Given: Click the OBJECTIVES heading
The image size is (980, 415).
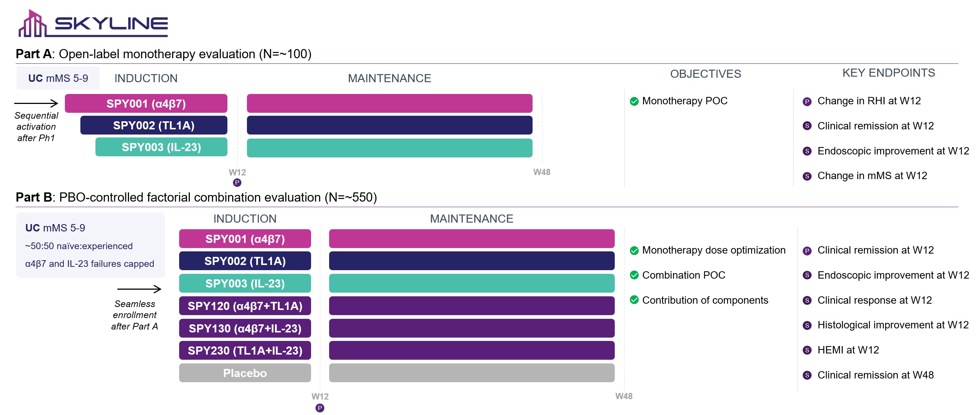Looking at the screenshot, I should [705, 74].
